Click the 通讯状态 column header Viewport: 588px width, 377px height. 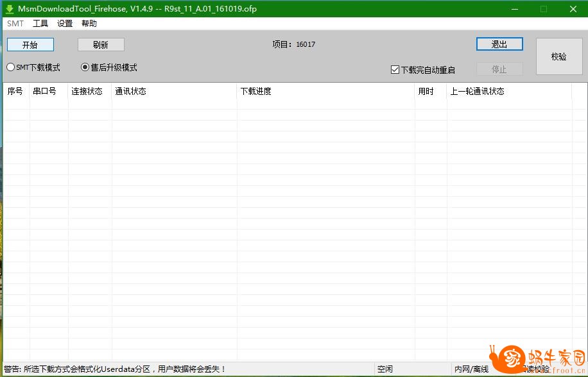click(x=174, y=91)
